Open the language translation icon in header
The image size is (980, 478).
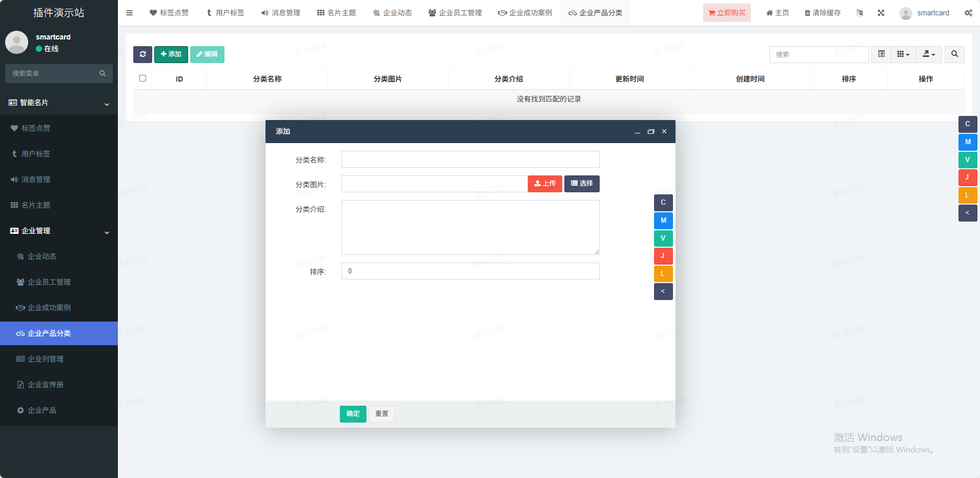tap(860, 13)
